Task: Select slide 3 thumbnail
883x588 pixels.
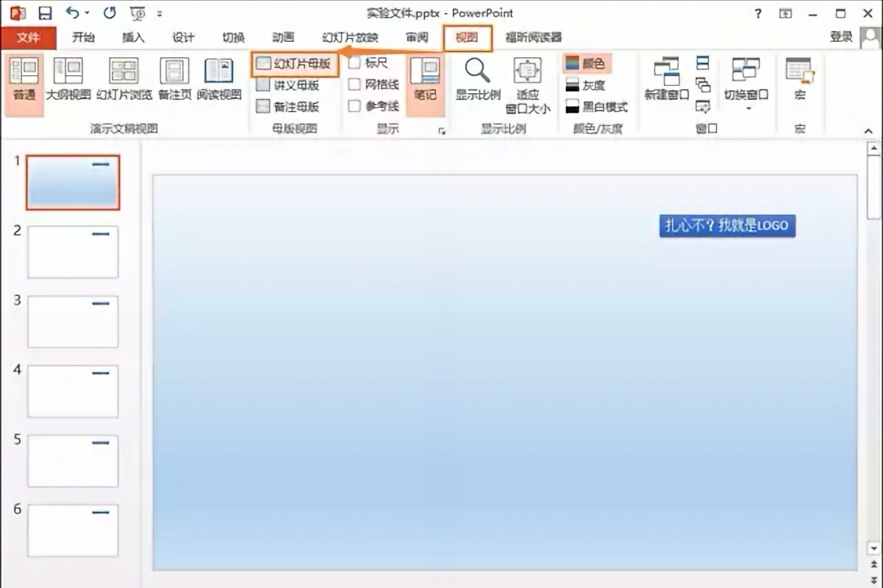Action: [x=74, y=321]
